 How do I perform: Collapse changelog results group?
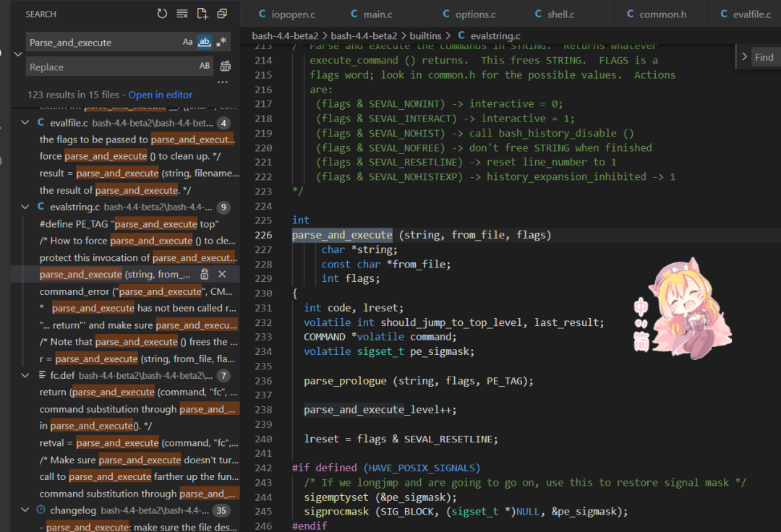25,510
